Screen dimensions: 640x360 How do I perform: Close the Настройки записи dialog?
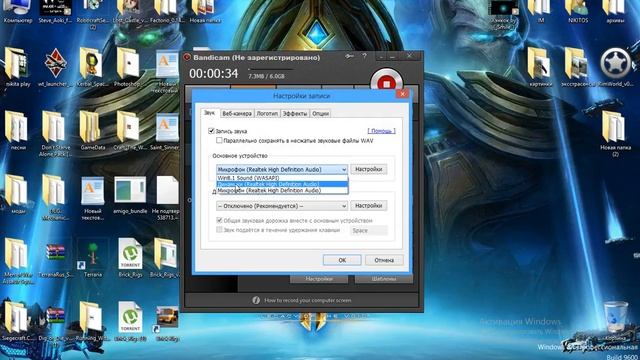click(x=402, y=94)
